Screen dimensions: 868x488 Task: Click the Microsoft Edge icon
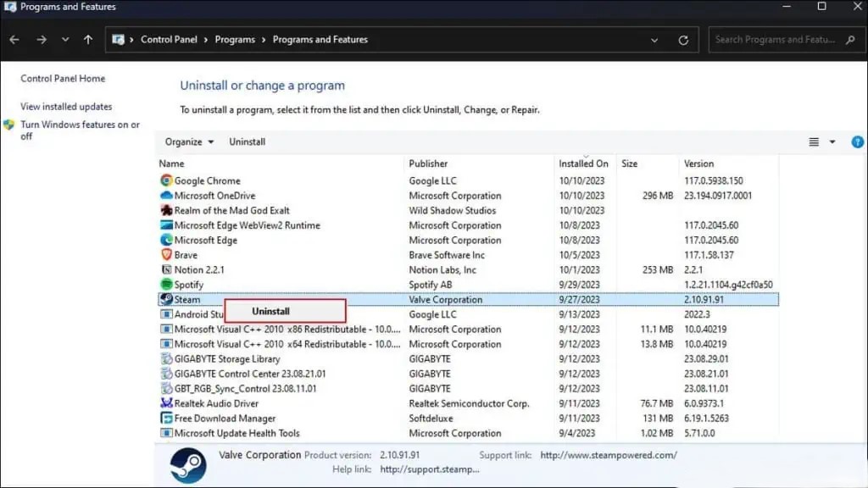(x=168, y=240)
